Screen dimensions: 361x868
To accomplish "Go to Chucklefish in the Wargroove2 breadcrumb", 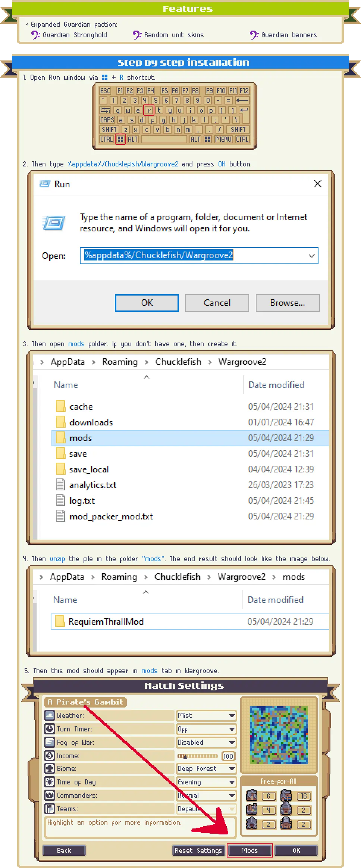I will coord(178,362).
